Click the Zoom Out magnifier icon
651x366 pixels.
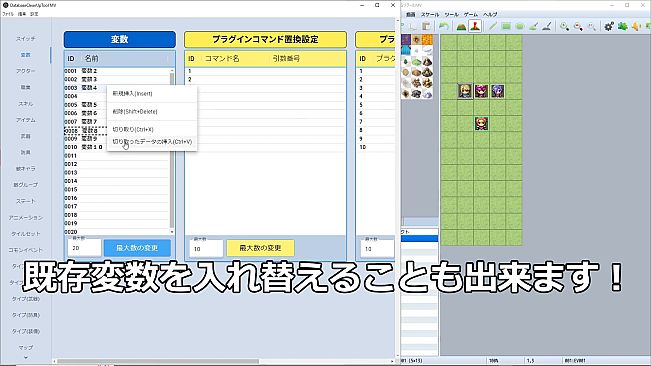[578, 26]
